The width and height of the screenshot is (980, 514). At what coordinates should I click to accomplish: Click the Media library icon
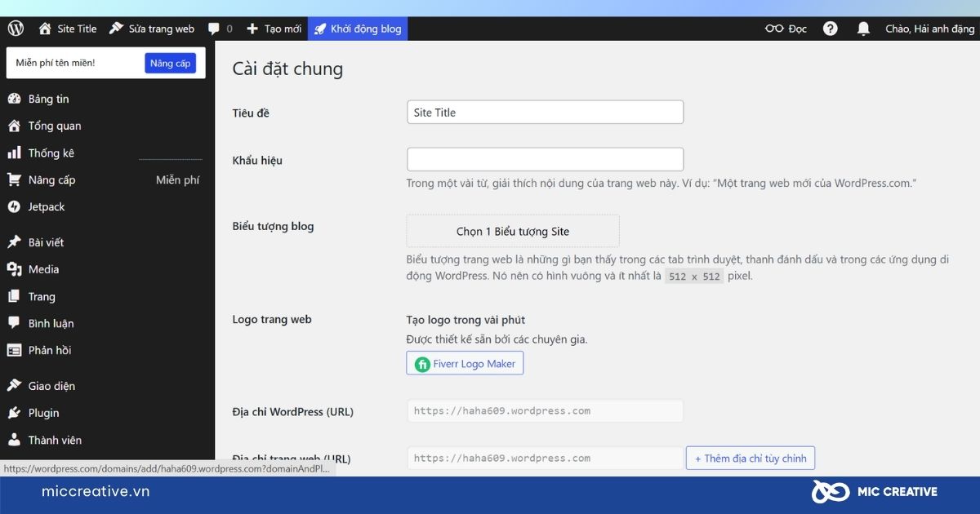(14, 269)
